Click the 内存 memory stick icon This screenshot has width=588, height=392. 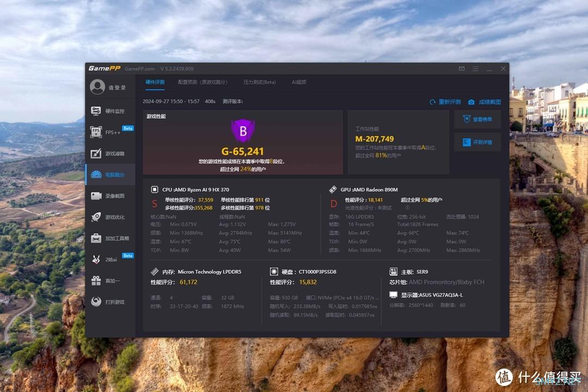click(155, 271)
